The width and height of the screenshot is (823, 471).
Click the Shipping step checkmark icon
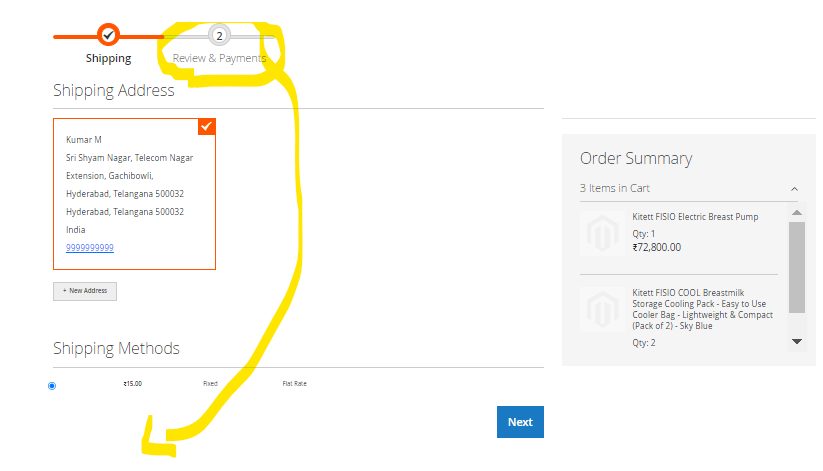tap(108, 35)
